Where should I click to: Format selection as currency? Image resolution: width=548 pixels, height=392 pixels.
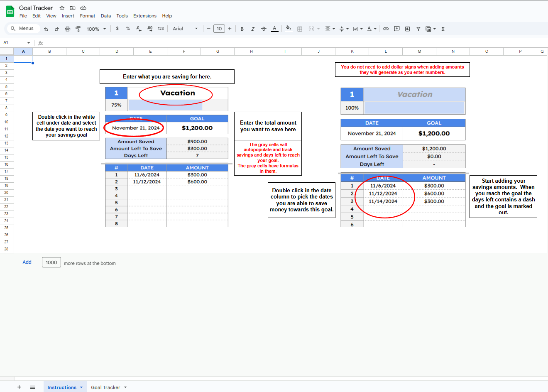coord(117,29)
